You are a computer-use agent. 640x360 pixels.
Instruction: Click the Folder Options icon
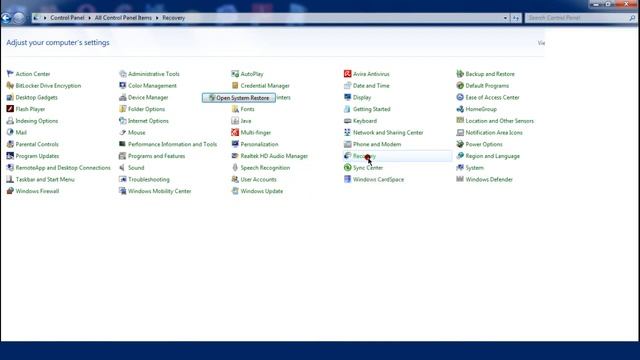tap(122, 109)
